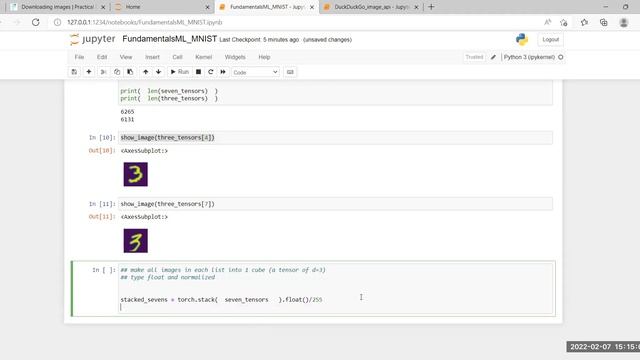
Task: Open the Edit menu
Action: (102, 57)
